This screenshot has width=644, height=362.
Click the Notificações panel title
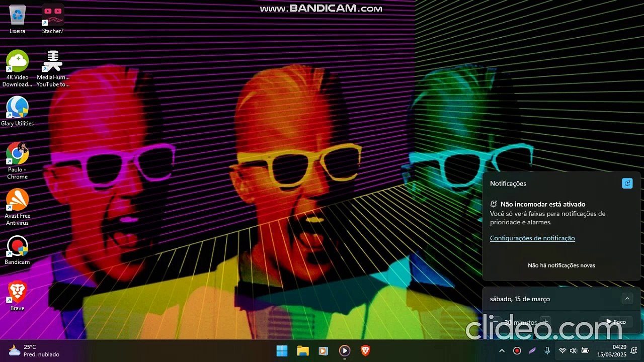click(x=508, y=184)
